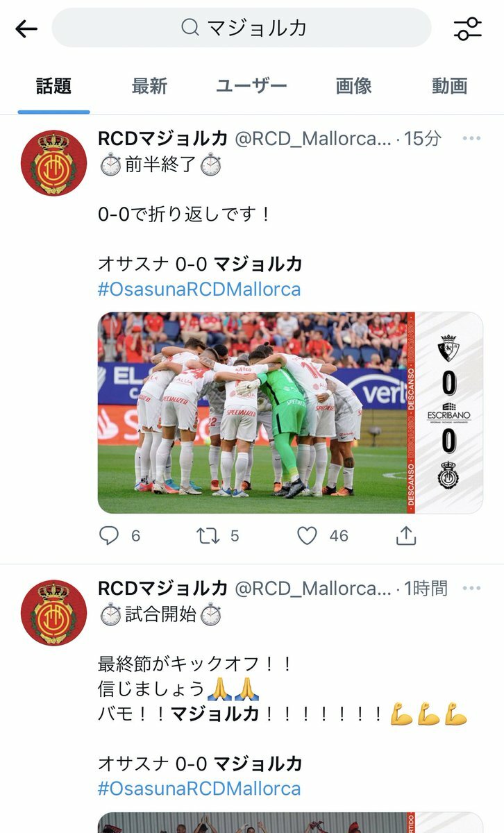Click the マジョルカ search field
The width and height of the screenshot is (504, 833).
pyautogui.click(x=242, y=28)
